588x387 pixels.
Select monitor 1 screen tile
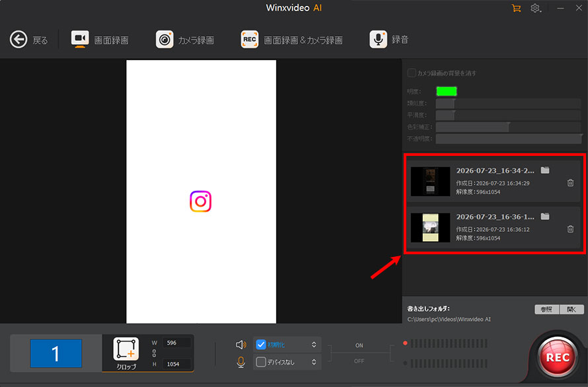(x=56, y=353)
